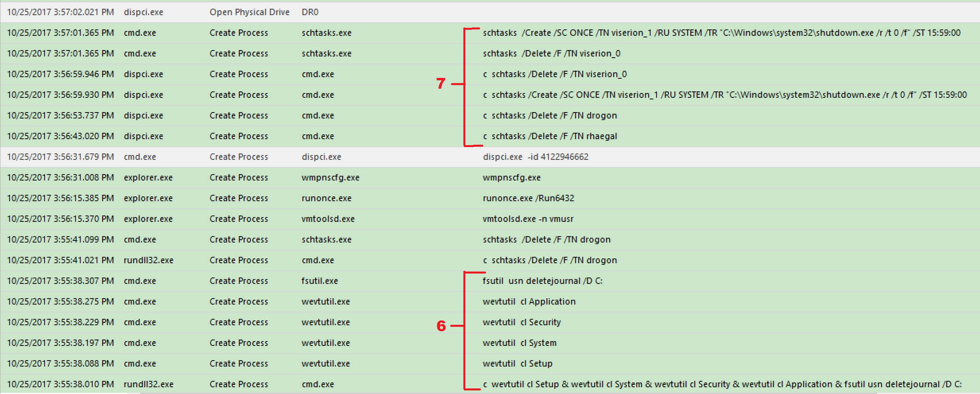Click the wevtutil cl Setup entry
This screenshot has width=980, height=394.
point(518,363)
